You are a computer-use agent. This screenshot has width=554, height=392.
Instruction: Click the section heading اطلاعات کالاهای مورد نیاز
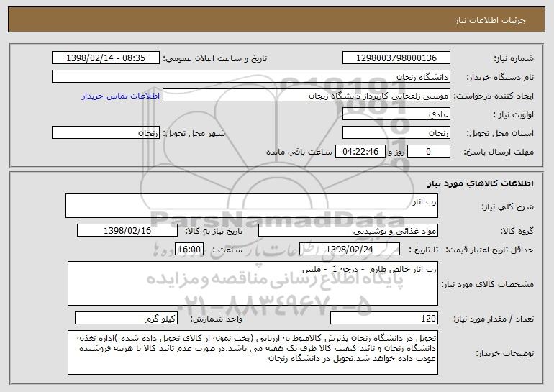click(x=480, y=183)
